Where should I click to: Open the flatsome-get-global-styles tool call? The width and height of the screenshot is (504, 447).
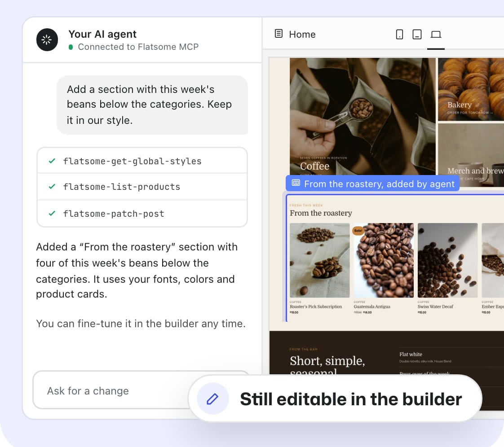pyautogui.click(x=142, y=161)
